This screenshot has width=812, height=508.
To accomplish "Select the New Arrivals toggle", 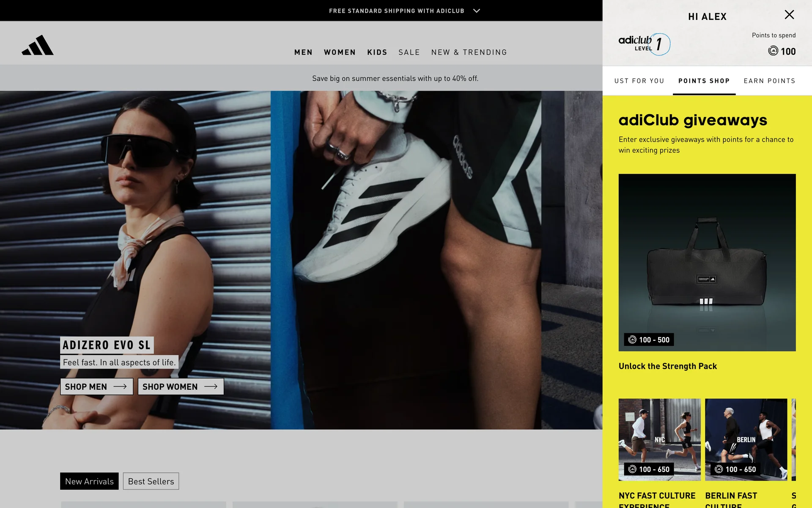I will (x=89, y=481).
